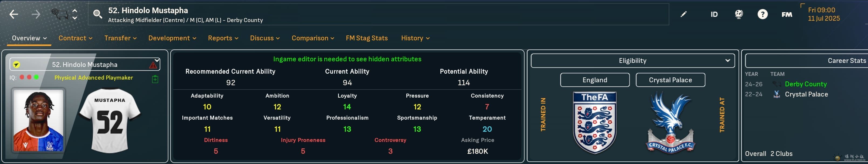Image resolution: width=868 pixels, height=164 pixels.
Task: Open the Derby County club badge
Action: pos(59,14)
